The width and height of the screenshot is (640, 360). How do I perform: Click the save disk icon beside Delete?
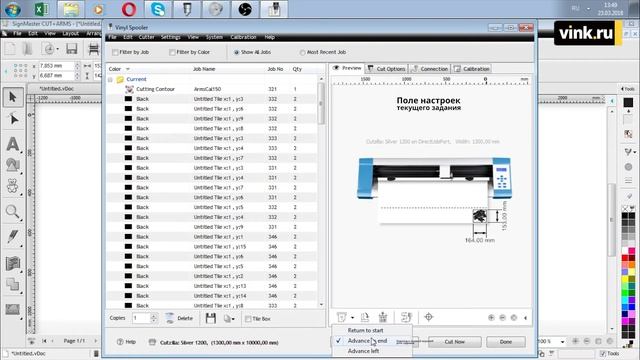[211, 318]
